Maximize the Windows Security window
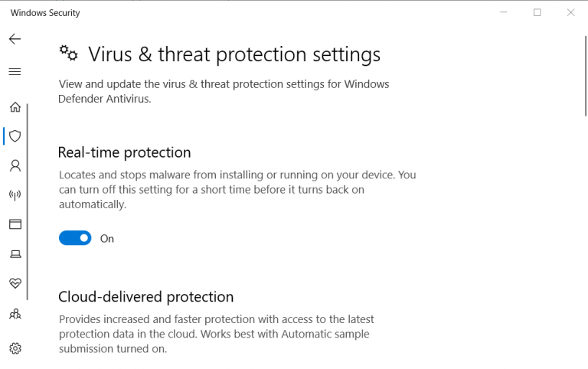588x369 pixels. pyautogui.click(x=537, y=12)
